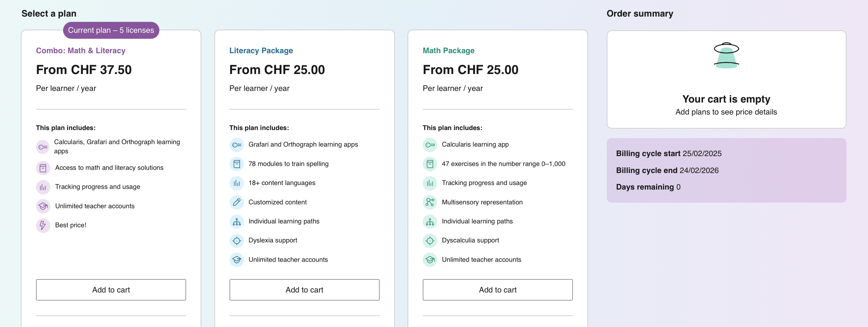Click the Current plan – 5 licenses badge
Image resolution: width=868 pixels, height=327 pixels.
(111, 30)
